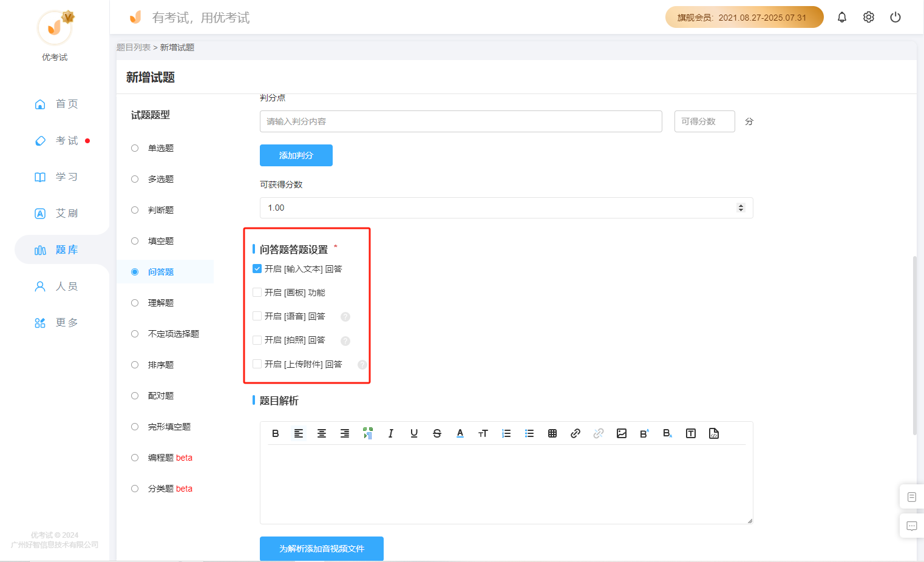The height and width of the screenshot is (562, 924).
Task: Enable 开启 [语音] 回答 checkbox
Action: click(257, 316)
